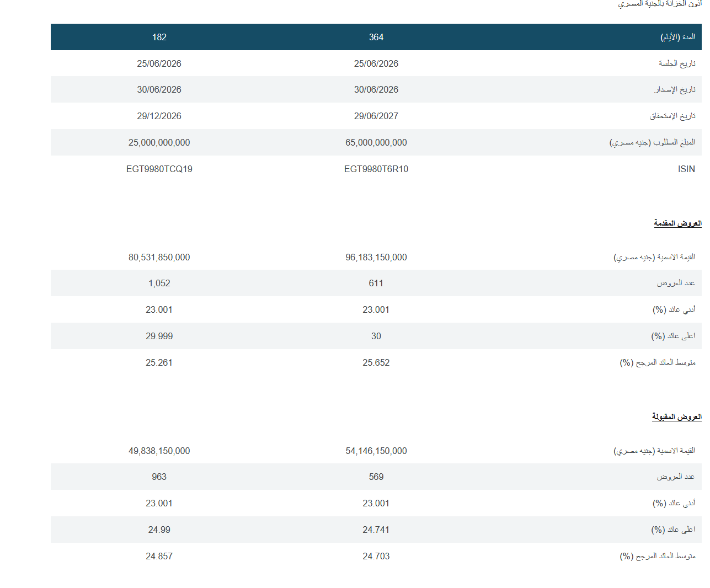Select submitted bids count 1,052
The image size is (710, 588).
(159, 283)
